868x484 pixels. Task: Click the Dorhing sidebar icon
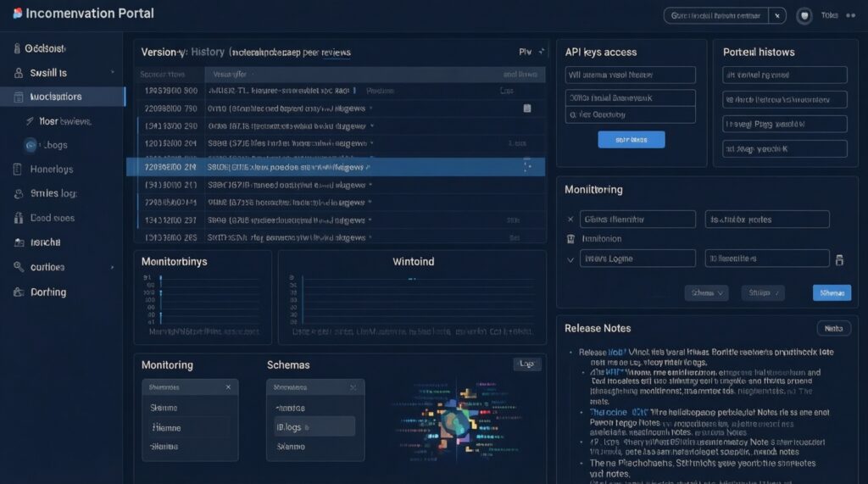point(19,292)
